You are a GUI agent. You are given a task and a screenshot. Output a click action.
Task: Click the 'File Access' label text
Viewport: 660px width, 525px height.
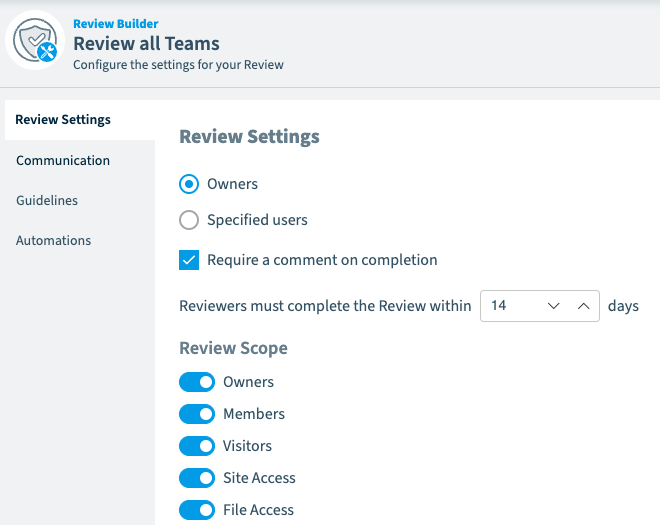coord(258,510)
